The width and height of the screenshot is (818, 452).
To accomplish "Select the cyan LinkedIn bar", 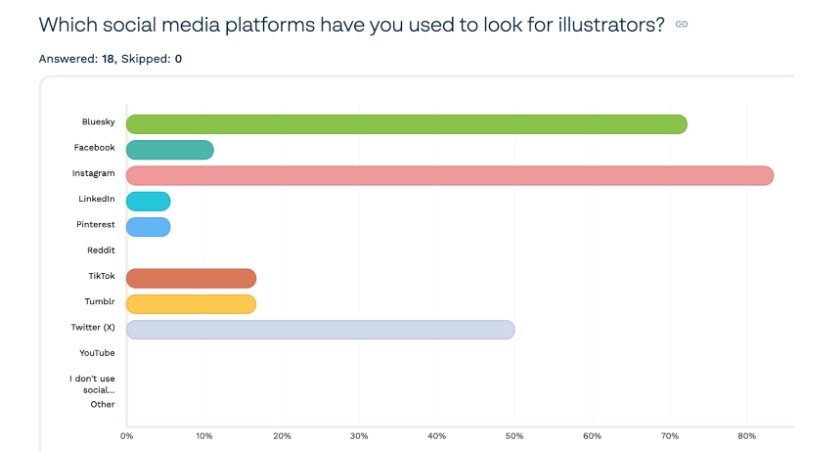I will 148,201.
